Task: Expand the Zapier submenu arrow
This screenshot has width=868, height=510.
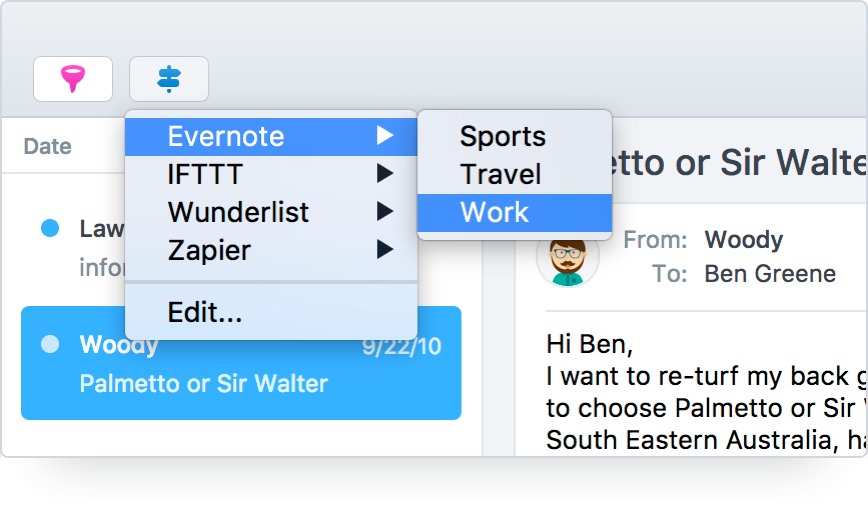Action: click(385, 250)
